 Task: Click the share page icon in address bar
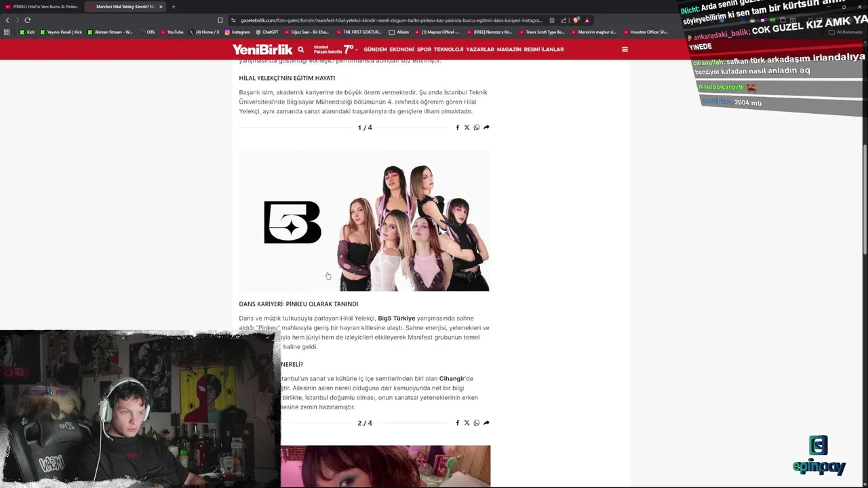click(x=563, y=20)
